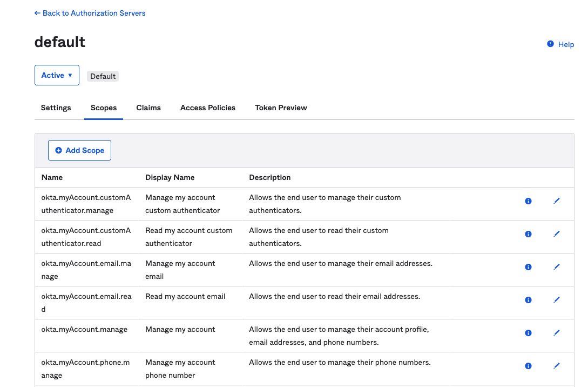Open the Active status dropdown

pos(57,75)
